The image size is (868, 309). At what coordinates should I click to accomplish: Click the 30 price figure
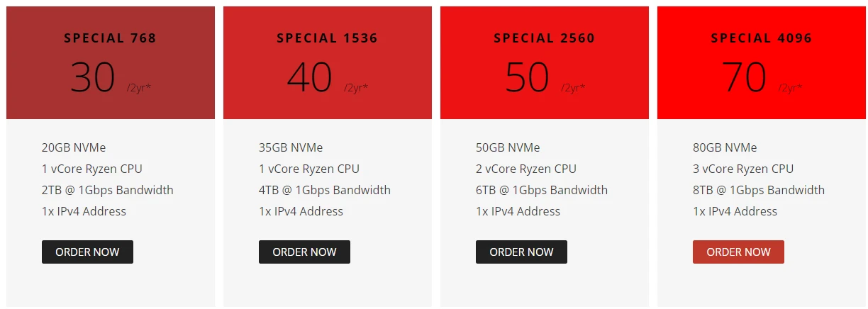pos(92,77)
